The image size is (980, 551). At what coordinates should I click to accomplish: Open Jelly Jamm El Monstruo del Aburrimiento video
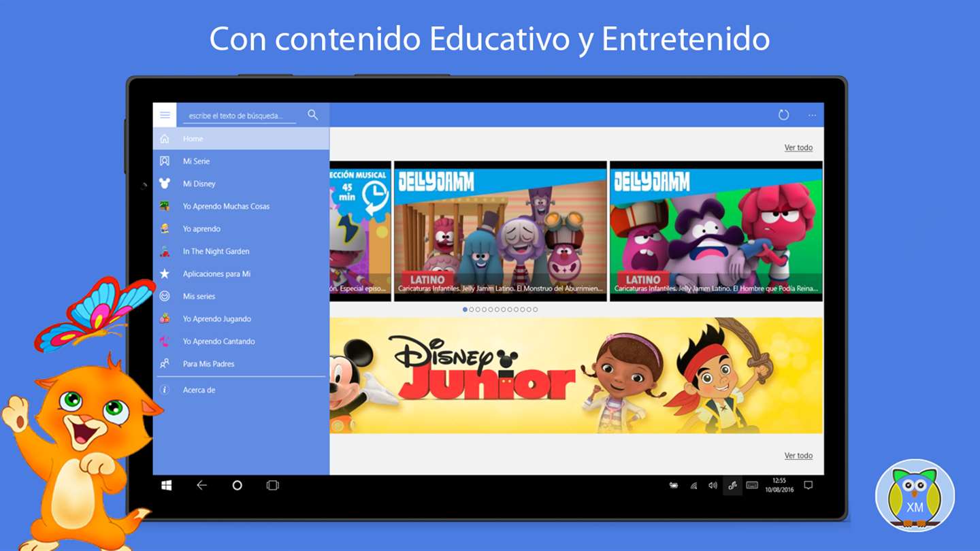500,231
